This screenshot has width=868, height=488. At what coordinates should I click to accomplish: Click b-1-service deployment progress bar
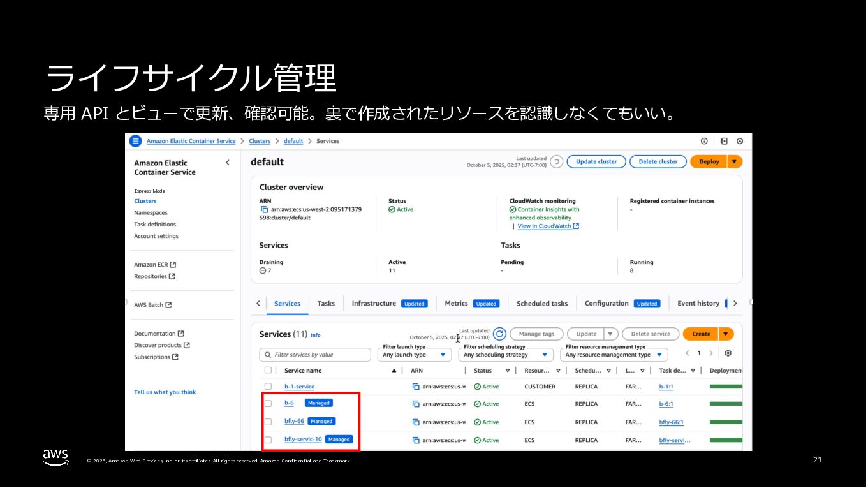pos(726,387)
